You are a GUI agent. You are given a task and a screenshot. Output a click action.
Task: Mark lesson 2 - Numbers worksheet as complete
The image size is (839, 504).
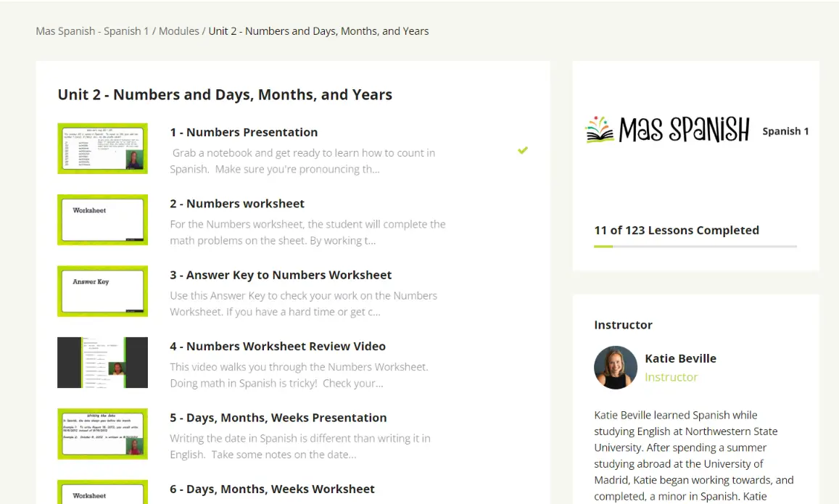pyautogui.click(x=522, y=222)
